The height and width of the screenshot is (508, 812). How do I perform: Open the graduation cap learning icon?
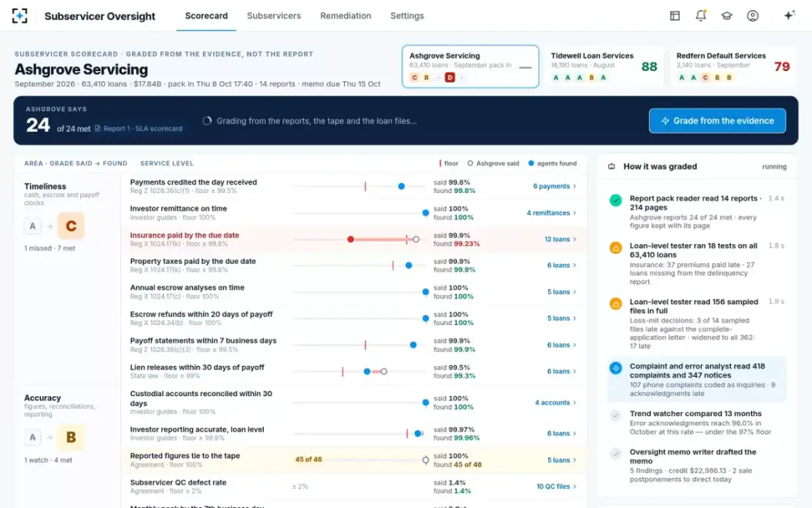click(727, 16)
